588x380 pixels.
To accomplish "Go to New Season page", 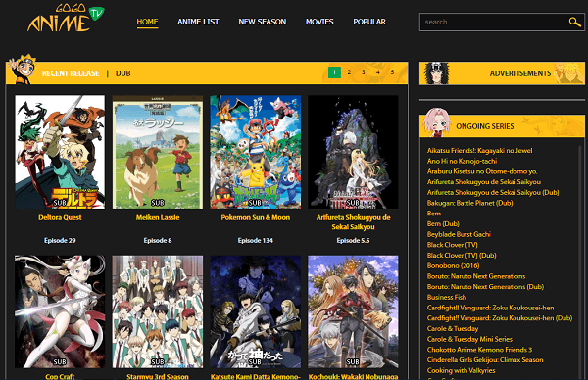I will pos(263,22).
